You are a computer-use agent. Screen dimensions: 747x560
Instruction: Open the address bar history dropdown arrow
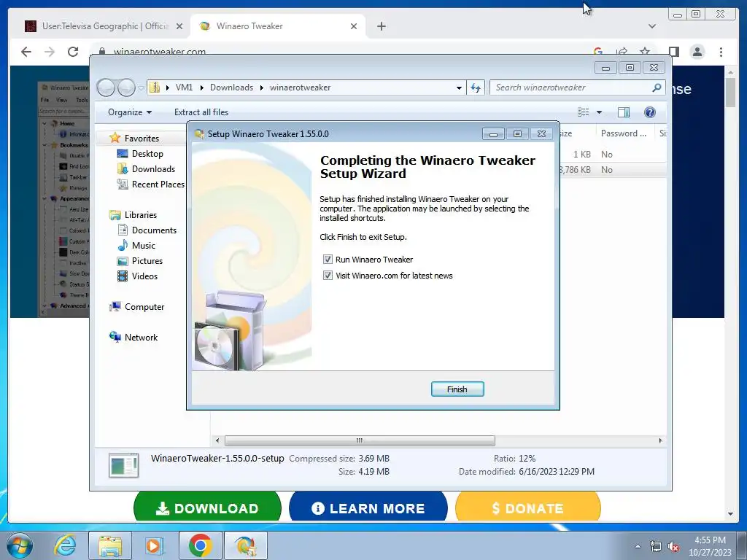[459, 87]
